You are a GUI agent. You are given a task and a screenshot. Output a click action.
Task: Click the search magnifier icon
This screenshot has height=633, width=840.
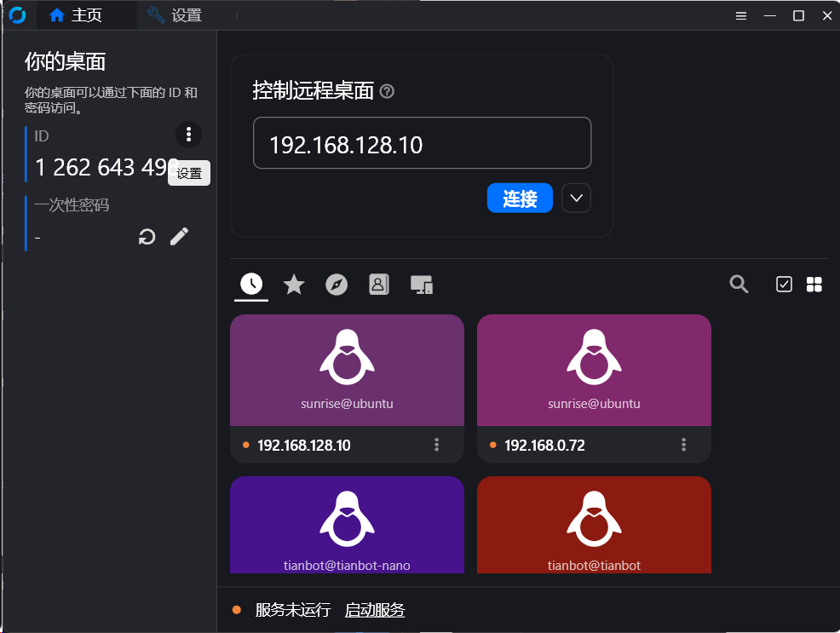click(739, 285)
